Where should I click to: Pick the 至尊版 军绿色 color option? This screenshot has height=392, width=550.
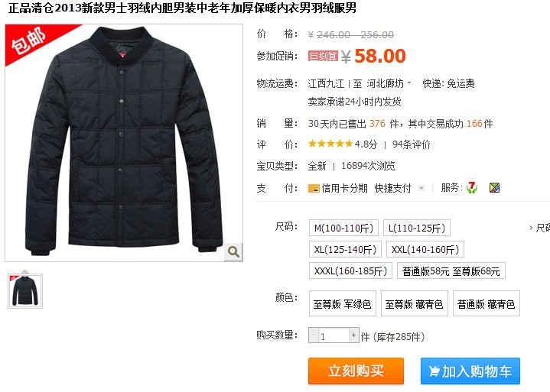[343, 303]
